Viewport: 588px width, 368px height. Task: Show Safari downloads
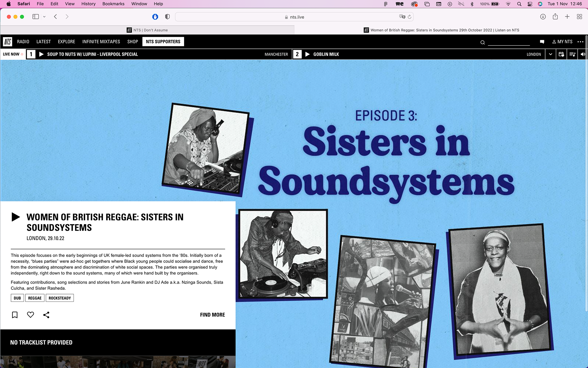[543, 17]
